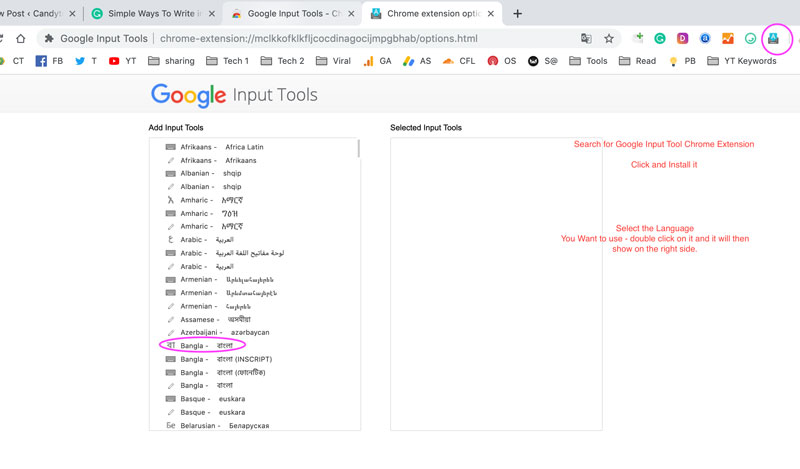Close the 'Google Input Tools - Ch' tab

click(x=351, y=14)
